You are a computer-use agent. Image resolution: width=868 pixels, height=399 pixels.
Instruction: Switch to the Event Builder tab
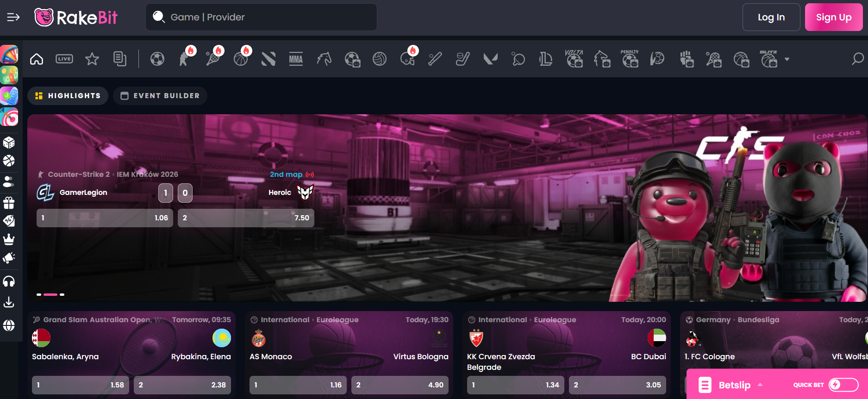[160, 96]
